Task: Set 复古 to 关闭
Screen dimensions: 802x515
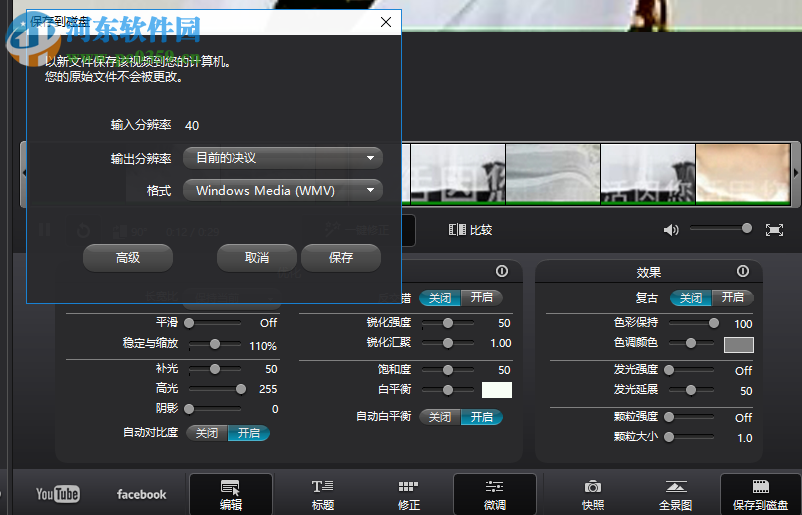Action: click(x=690, y=298)
